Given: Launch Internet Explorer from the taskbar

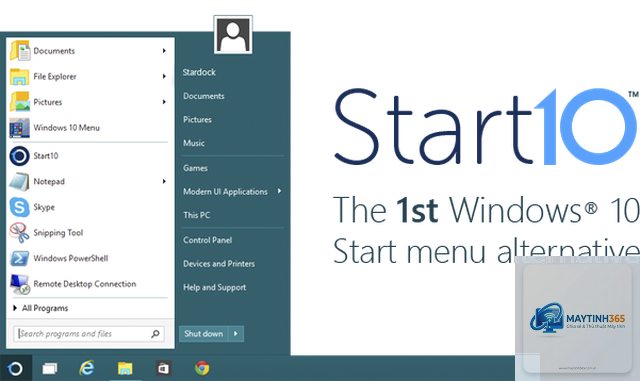Looking at the screenshot, I should [87, 368].
